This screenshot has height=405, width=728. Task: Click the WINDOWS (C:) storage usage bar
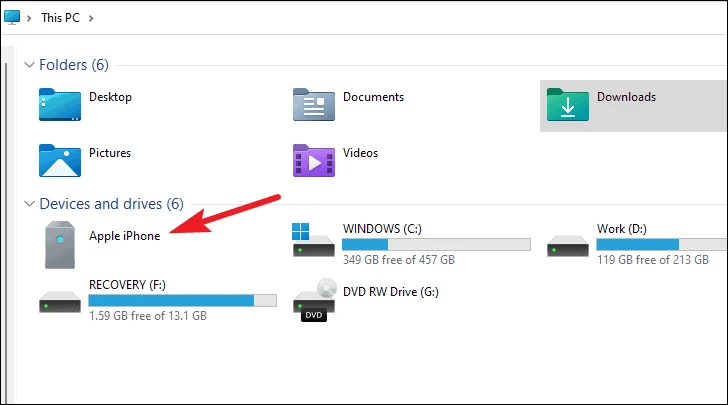[x=436, y=244]
